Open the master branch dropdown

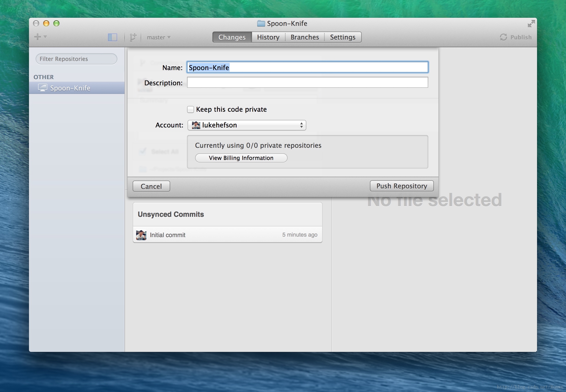[x=159, y=37]
